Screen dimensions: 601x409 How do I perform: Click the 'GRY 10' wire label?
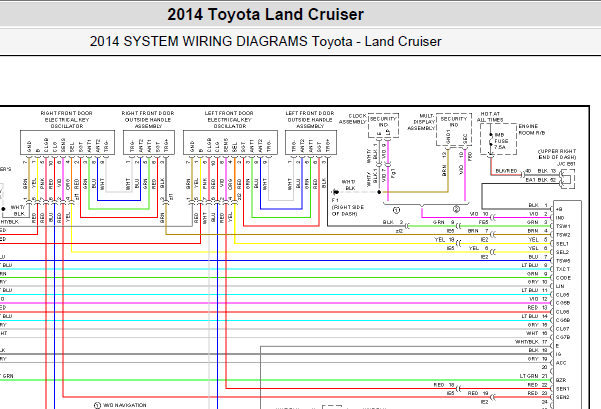tap(538, 282)
